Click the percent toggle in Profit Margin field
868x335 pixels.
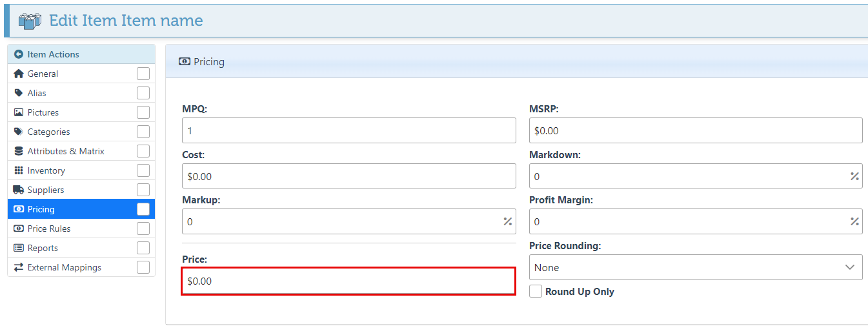854,221
